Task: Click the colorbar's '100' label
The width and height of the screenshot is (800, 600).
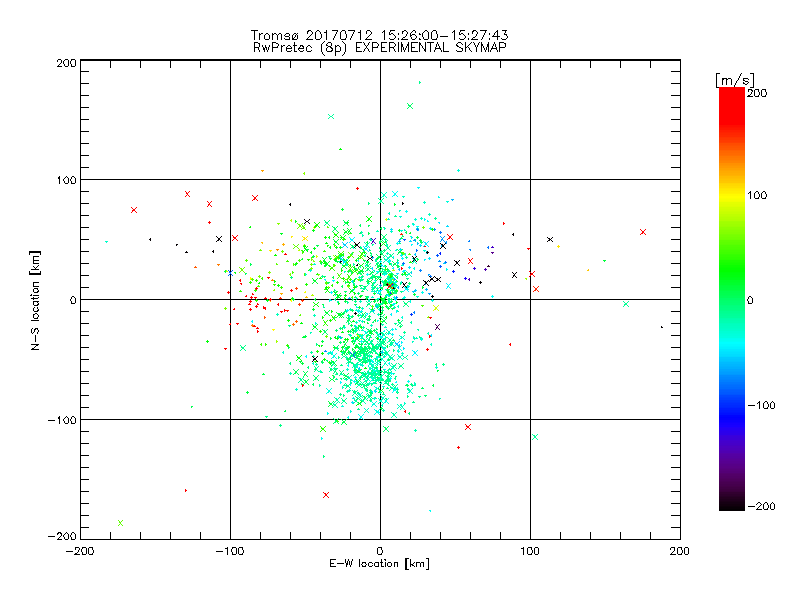Action: pyautogui.click(x=757, y=195)
